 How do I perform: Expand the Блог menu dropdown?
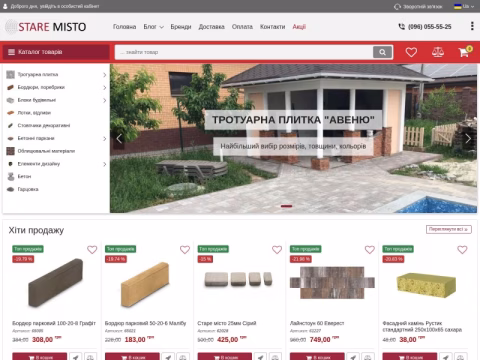point(153,27)
